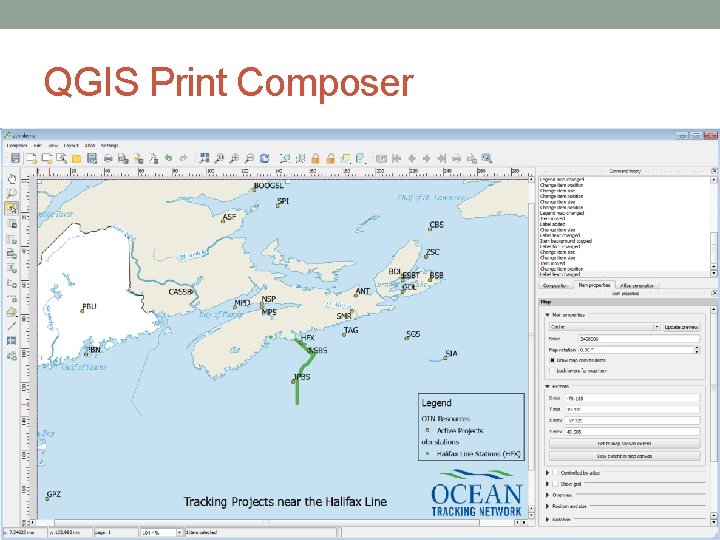Toggle Show grid checkbox
720x540 pixels.
[x=556, y=484]
